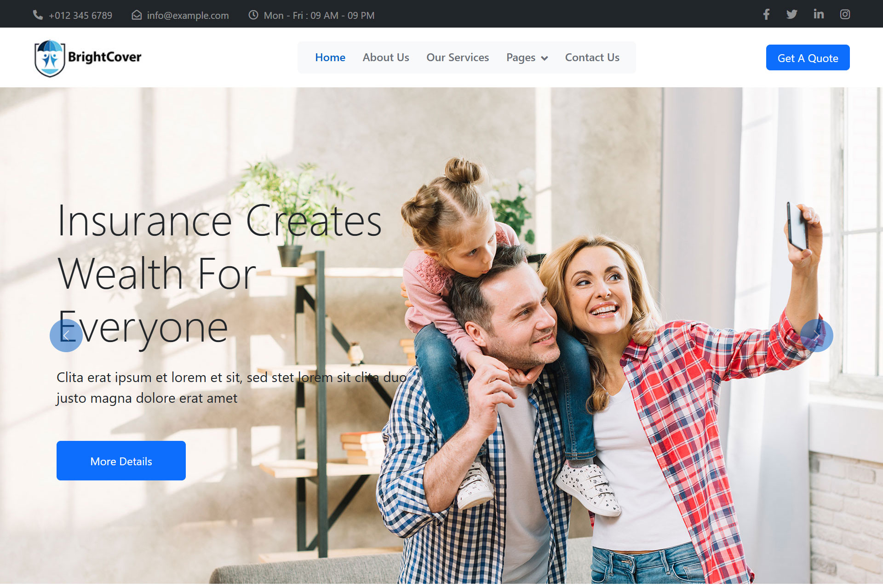The width and height of the screenshot is (883, 588).
Task: Click the envelope email icon
Action: (x=137, y=15)
